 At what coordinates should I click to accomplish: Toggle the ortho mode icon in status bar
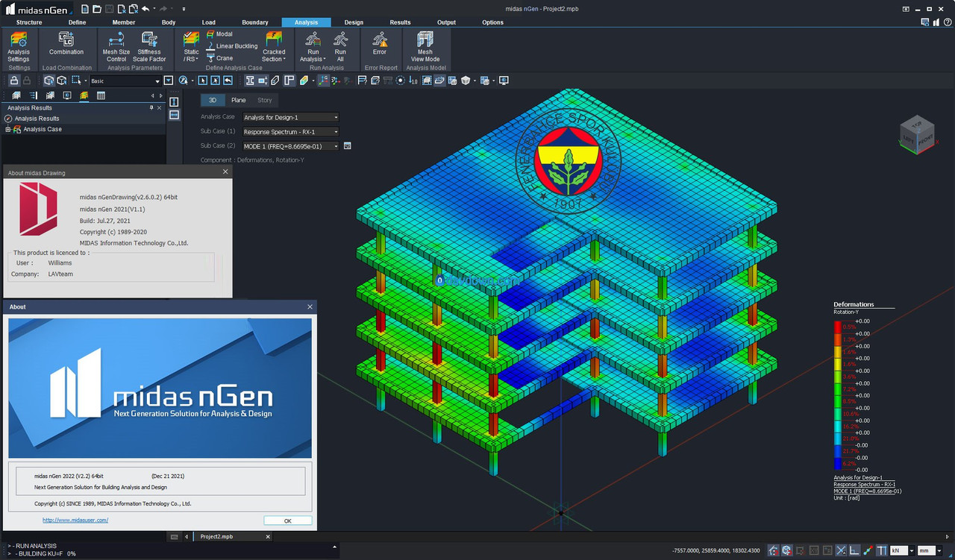tap(854, 550)
